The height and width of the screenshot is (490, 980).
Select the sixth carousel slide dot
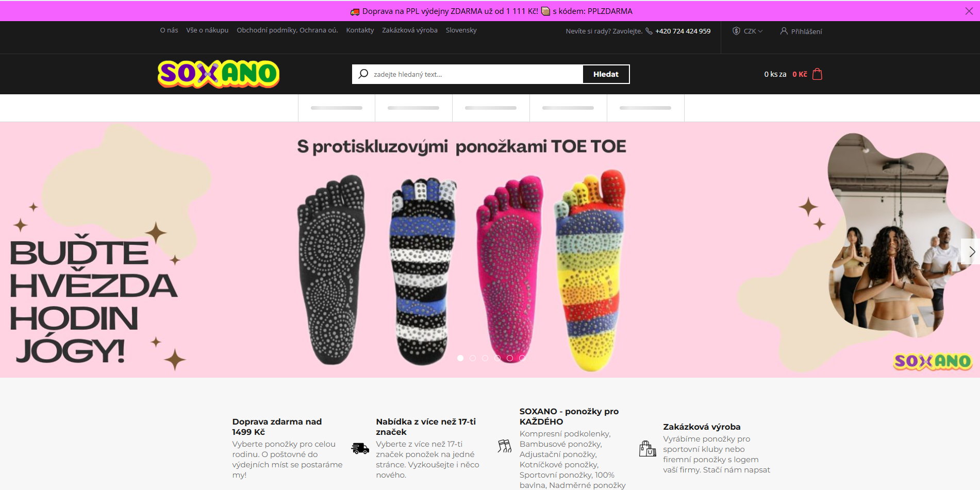point(522,358)
